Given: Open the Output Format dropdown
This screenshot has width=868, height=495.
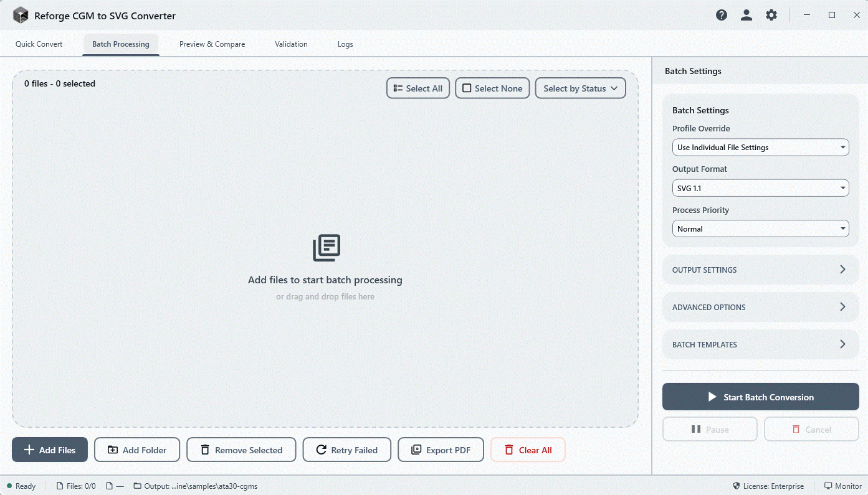Looking at the screenshot, I should [760, 187].
